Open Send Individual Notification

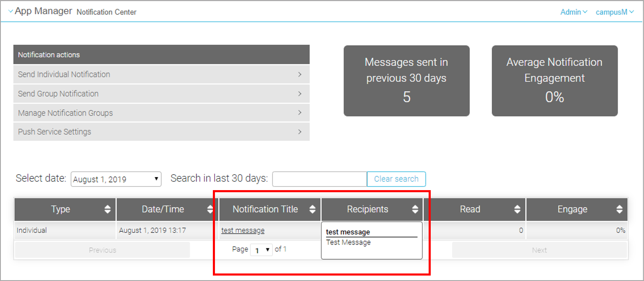pos(161,74)
